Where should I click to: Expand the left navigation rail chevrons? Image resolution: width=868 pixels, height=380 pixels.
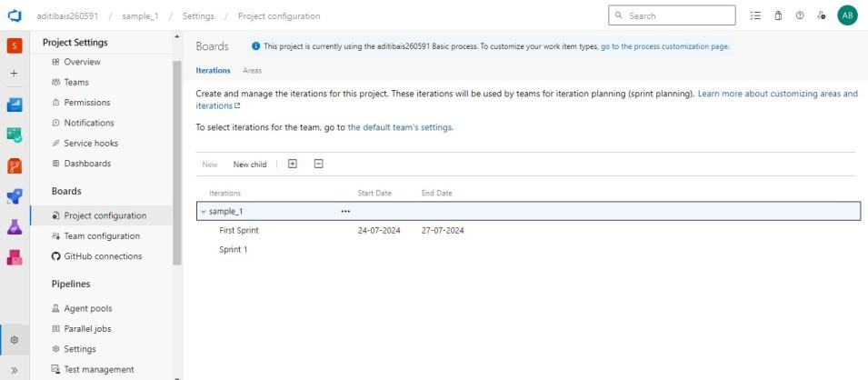coord(14,370)
